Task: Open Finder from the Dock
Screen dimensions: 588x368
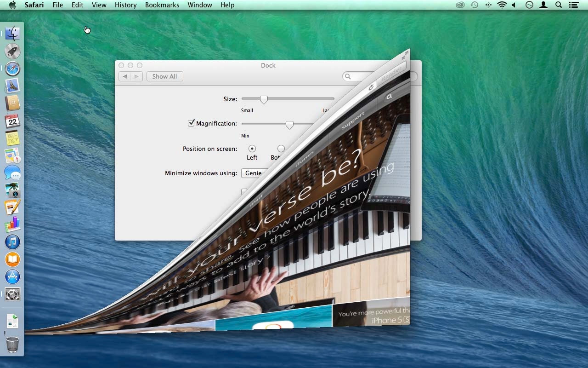Action: [x=12, y=33]
